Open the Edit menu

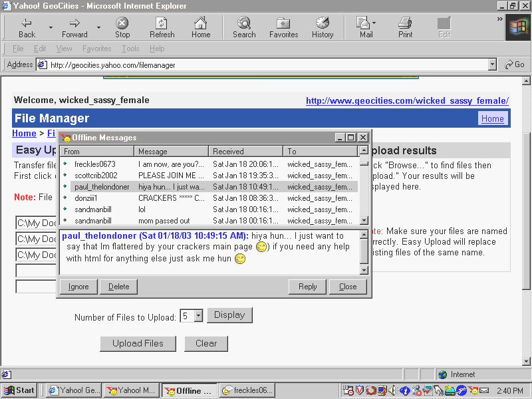click(40, 49)
